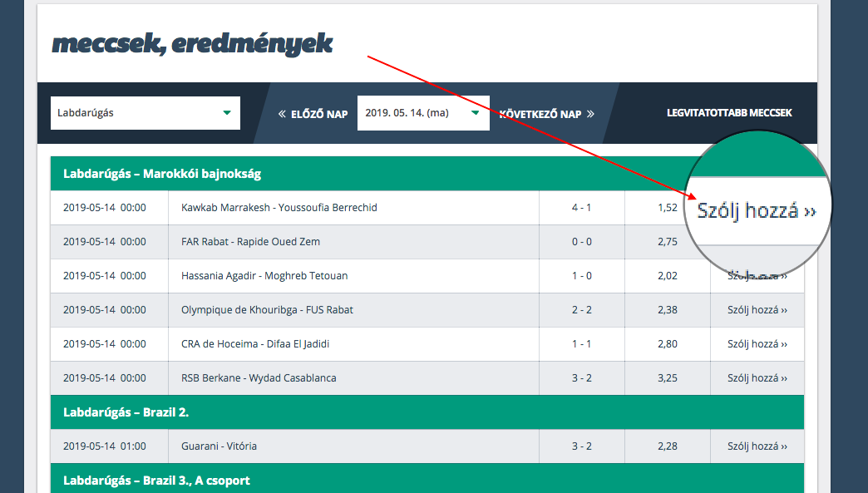Open the Labdarúgás sport dropdown
868x493 pixels.
(x=145, y=113)
